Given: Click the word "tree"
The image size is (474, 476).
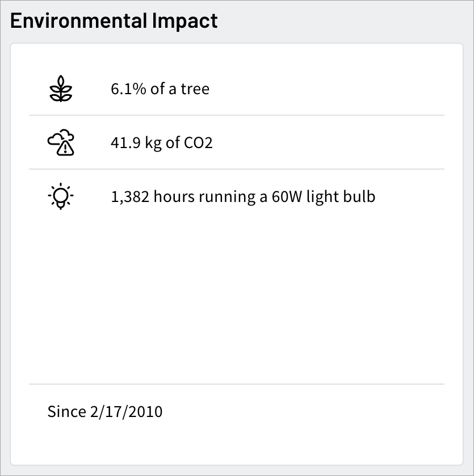Looking at the screenshot, I should (195, 89).
